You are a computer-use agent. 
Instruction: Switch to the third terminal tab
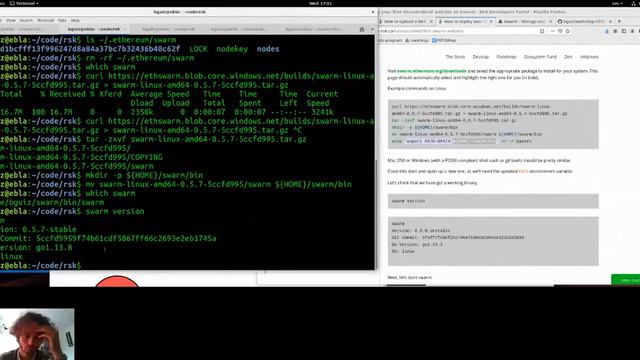coord(168,29)
